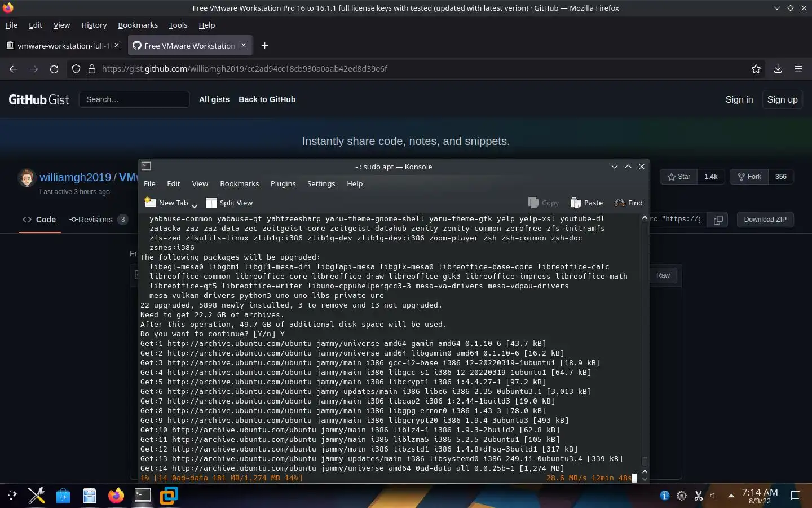
Task: Close the vmware-workstation-full tab
Action: (117, 45)
